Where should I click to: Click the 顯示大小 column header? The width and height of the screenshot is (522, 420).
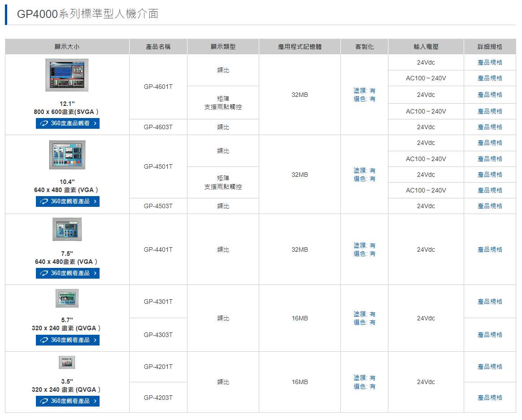tap(67, 47)
